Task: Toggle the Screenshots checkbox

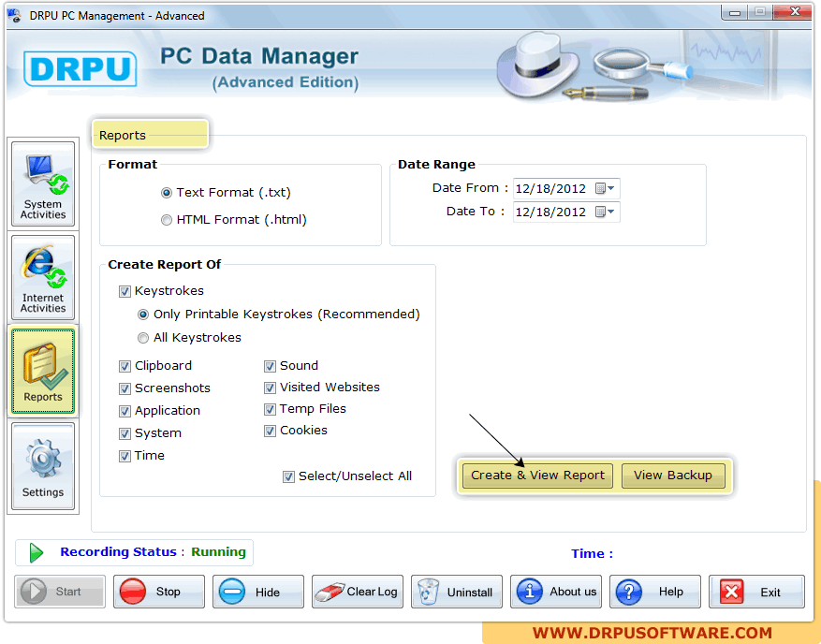Action: [x=125, y=389]
